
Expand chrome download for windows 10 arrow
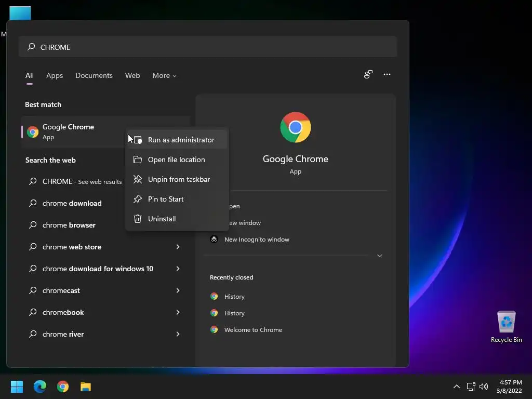pos(178,269)
